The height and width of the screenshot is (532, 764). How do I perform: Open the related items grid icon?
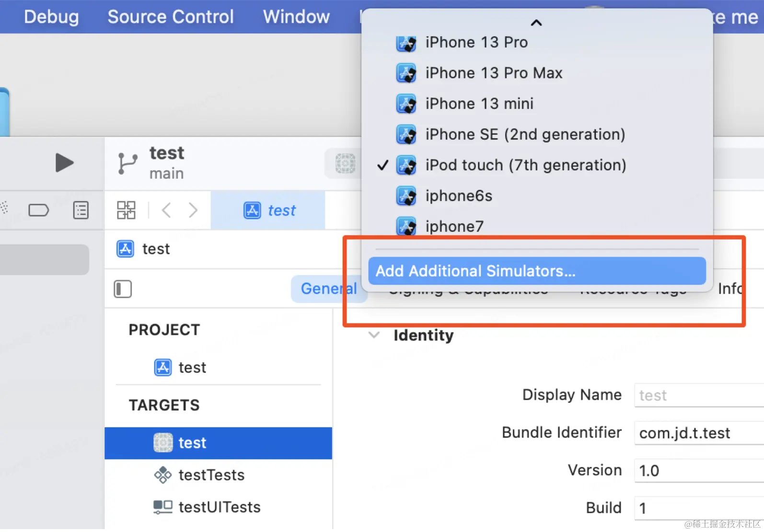pos(126,210)
